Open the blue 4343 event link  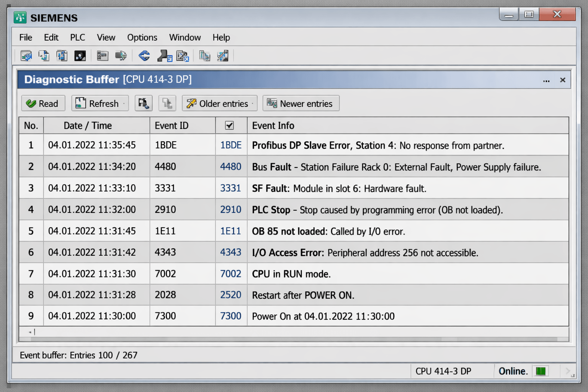coord(230,252)
